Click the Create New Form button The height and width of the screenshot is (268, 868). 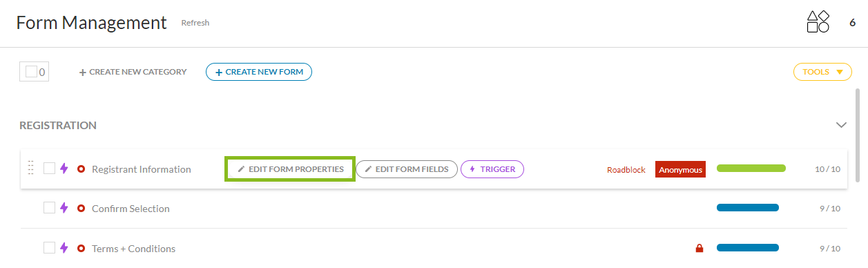click(259, 72)
